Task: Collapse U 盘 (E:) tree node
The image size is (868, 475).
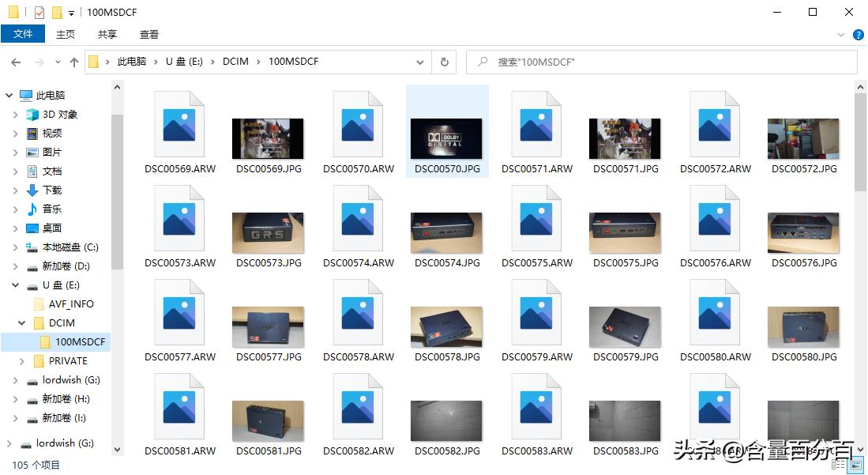Action: pos(16,285)
